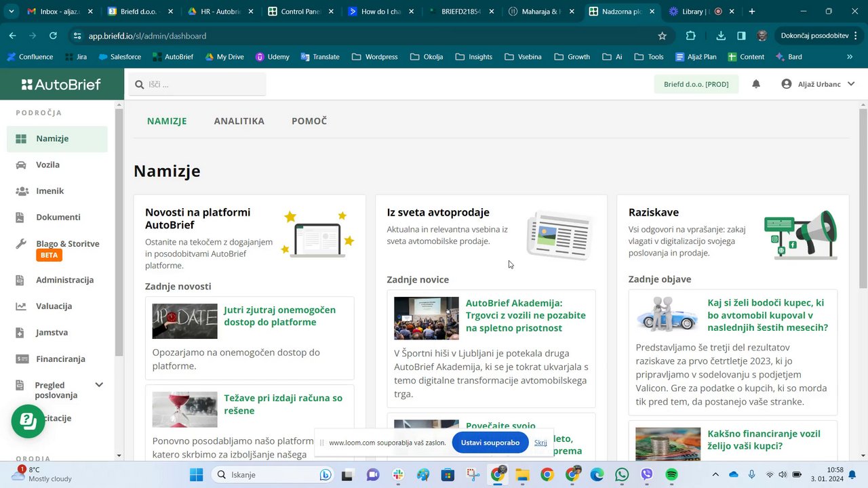
Task: Reload the page with the refresh icon
Action: pos(53,36)
